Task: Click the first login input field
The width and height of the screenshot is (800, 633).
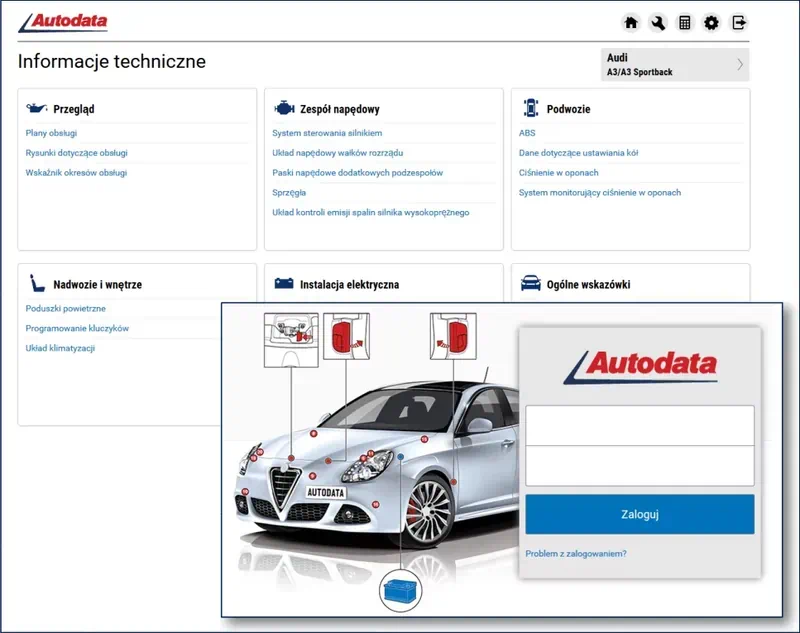Action: (639, 425)
